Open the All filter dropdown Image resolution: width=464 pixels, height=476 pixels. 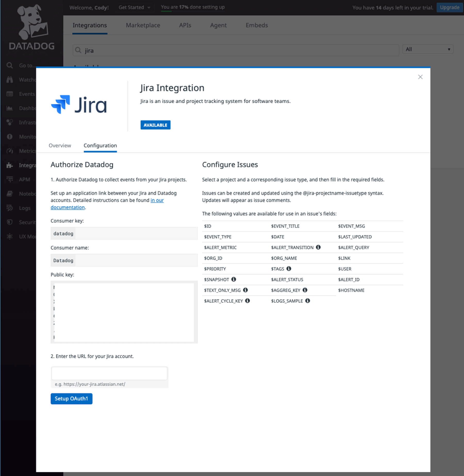click(427, 49)
